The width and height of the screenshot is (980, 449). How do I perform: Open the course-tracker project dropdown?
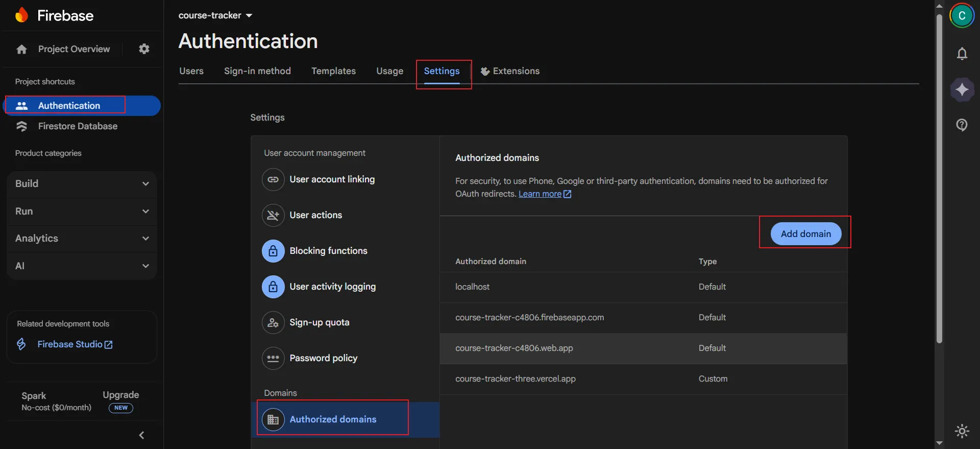pyautogui.click(x=215, y=16)
